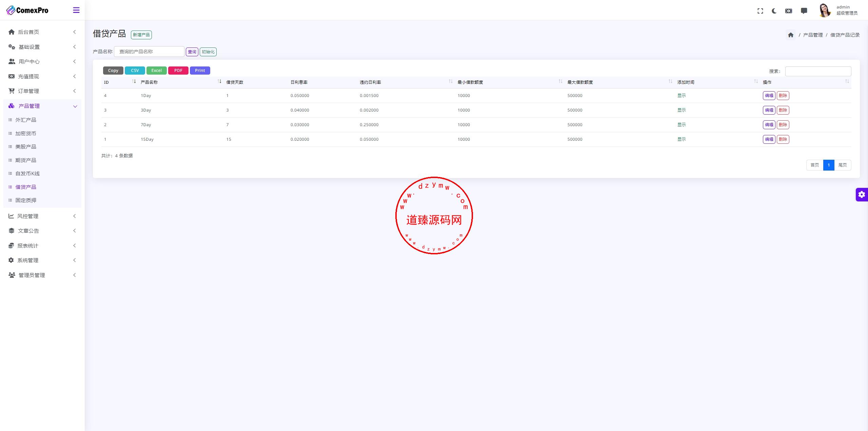This screenshot has height=431, width=868.
Task: Click the 系统管理 gear icon
Action: pos(11,260)
